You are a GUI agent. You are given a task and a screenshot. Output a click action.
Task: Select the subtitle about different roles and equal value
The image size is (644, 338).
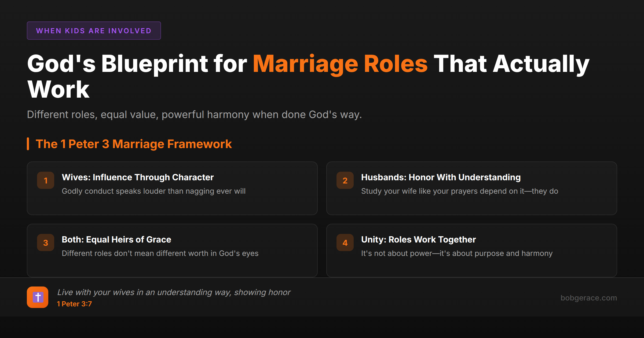pos(195,115)
